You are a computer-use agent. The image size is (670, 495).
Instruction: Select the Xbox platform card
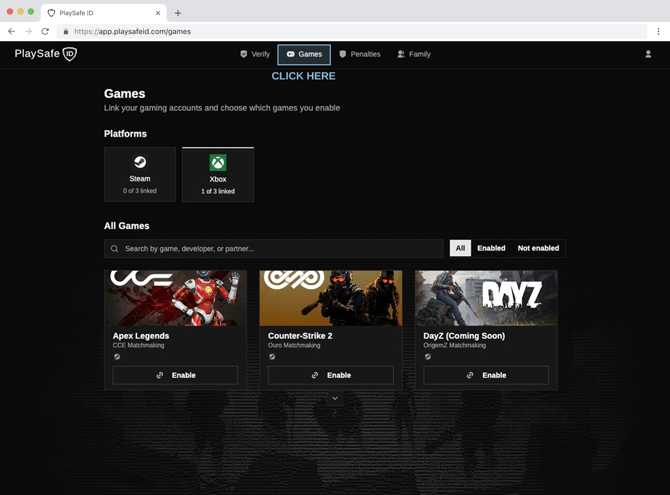pos(218,174)
